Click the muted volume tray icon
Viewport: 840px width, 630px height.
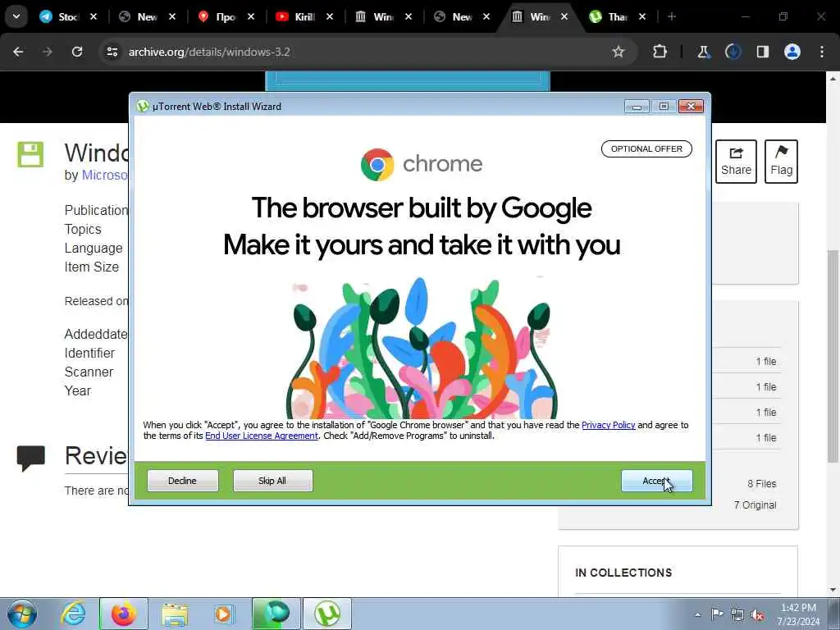point(757,614)
